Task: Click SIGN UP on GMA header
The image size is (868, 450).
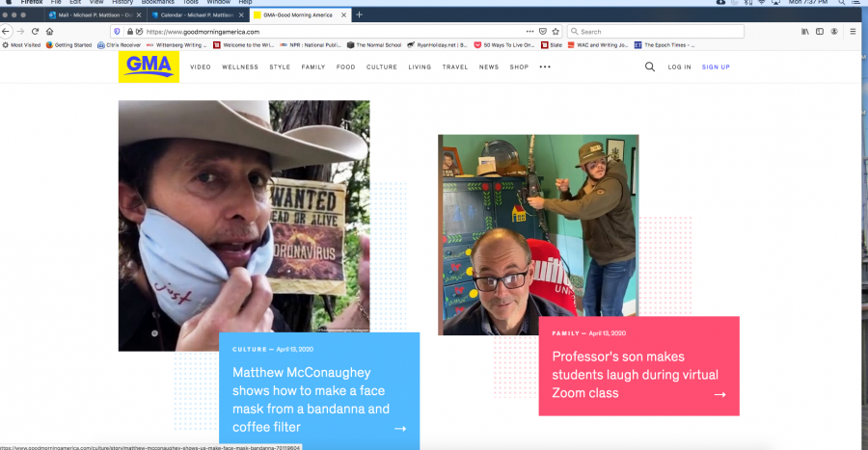Action: pyautogui.click(x=716, y=66)
